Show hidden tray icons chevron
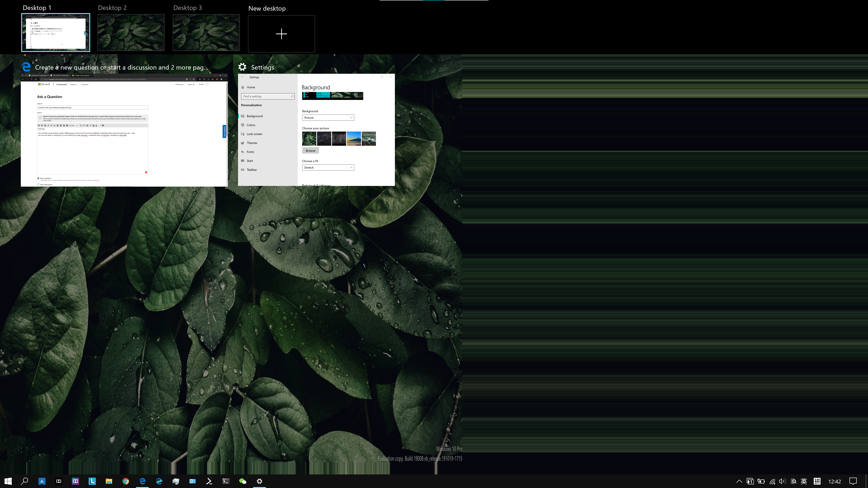The image size is (868, 488). 739,481
